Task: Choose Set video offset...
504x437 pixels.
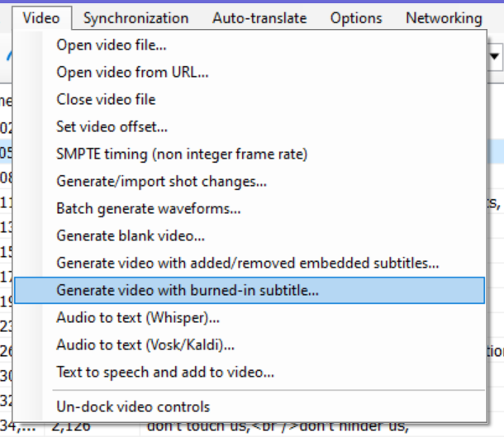Action: (112, 126)
